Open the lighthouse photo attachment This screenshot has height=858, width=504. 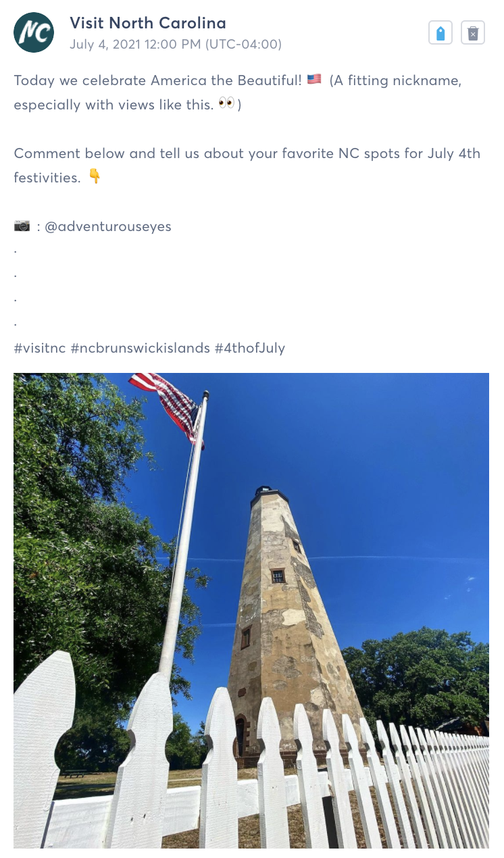click(251, 611)
